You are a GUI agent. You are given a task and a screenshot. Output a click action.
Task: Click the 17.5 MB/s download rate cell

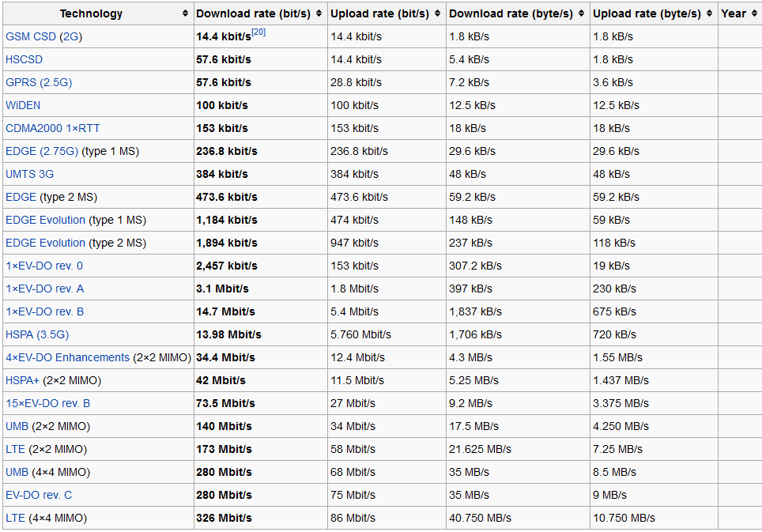(518, 426)
